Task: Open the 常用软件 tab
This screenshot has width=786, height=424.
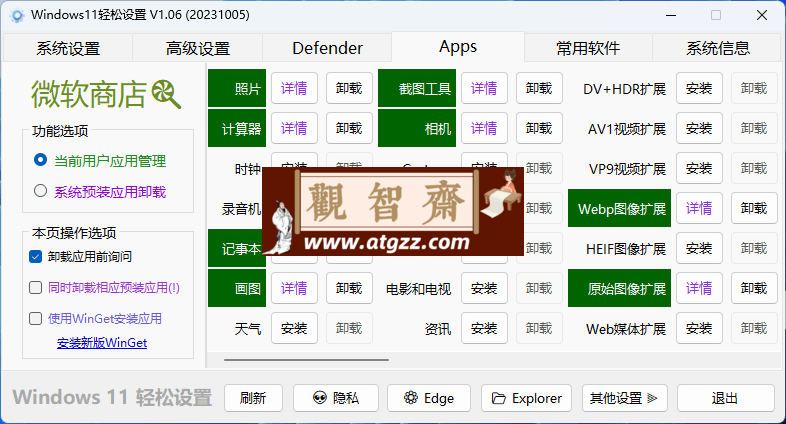Action: click(588, 48)
